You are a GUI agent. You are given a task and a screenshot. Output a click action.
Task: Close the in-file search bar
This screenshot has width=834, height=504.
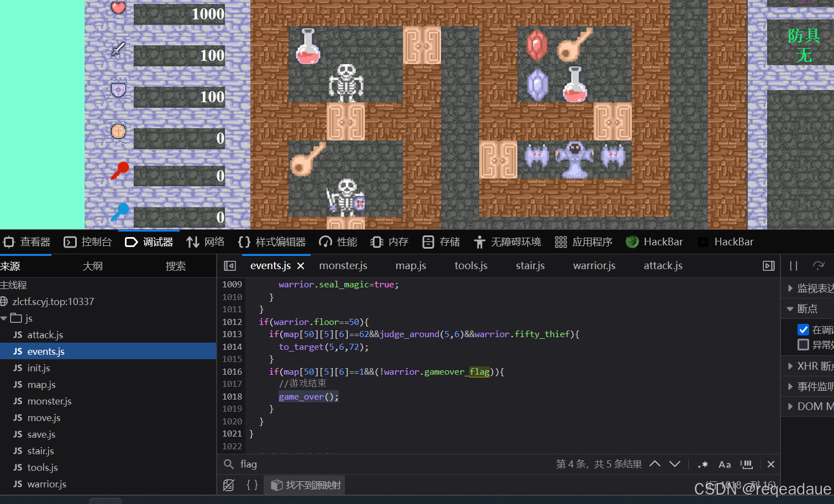click(771, 464)
